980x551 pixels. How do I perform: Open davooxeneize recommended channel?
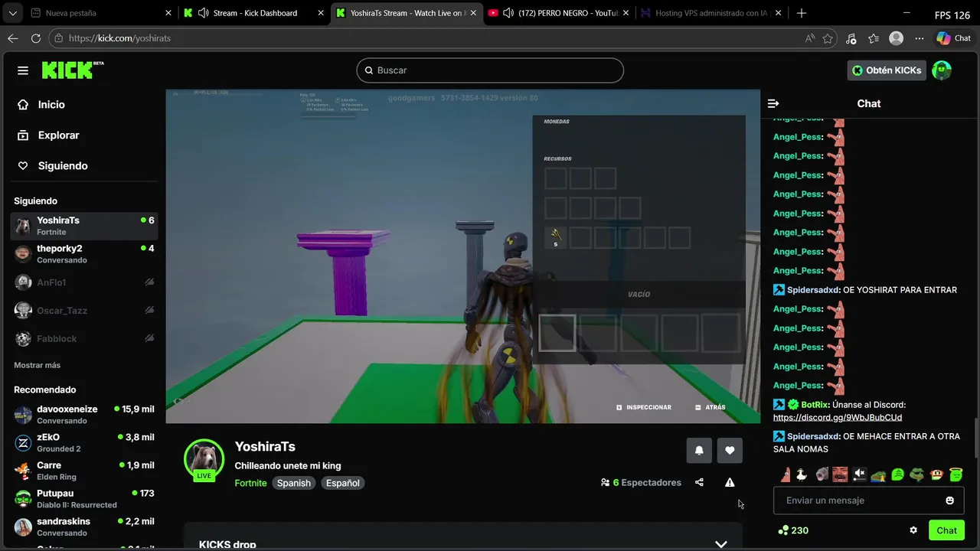point(84,415)
